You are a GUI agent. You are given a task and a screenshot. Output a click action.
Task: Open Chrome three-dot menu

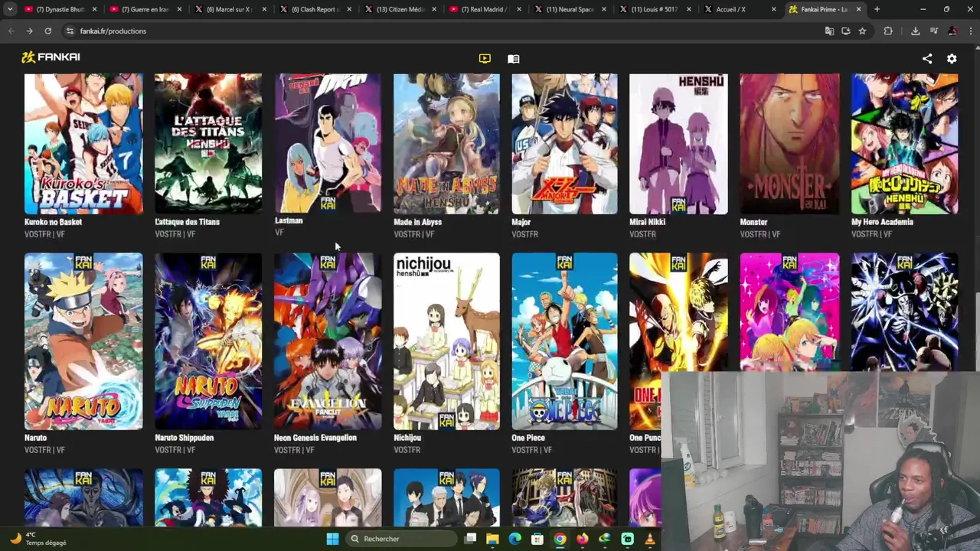[x=969, y=31]
